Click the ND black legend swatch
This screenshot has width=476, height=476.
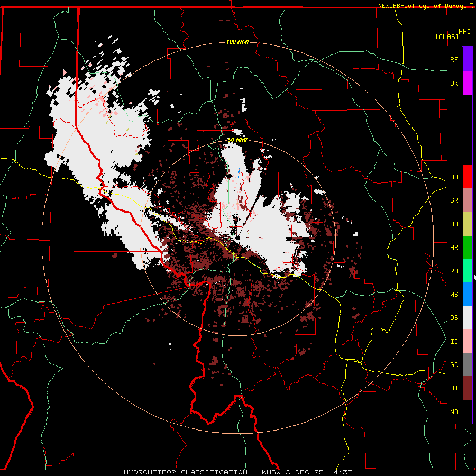click(467, 411)
